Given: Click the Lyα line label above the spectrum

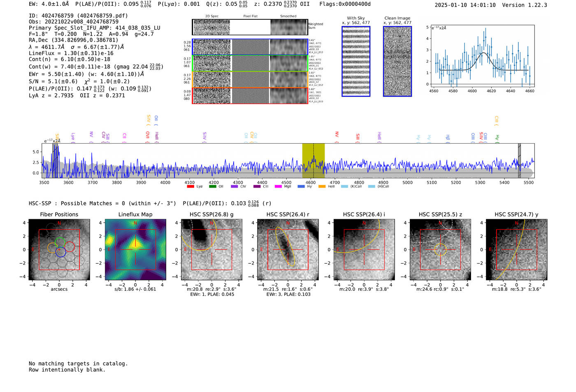Looking at the screenshot, I should pyautogui.click(x=73, y=137).
